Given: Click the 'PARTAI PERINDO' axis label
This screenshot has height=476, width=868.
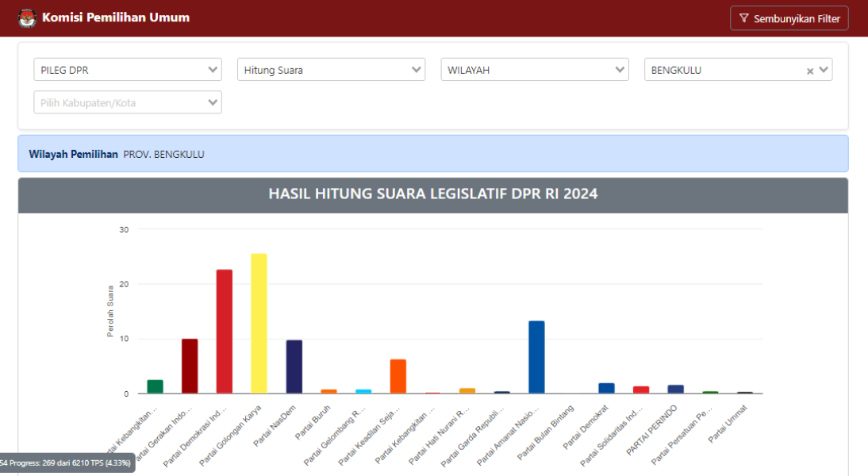Looking at the screenshot, I should point(651,431).
